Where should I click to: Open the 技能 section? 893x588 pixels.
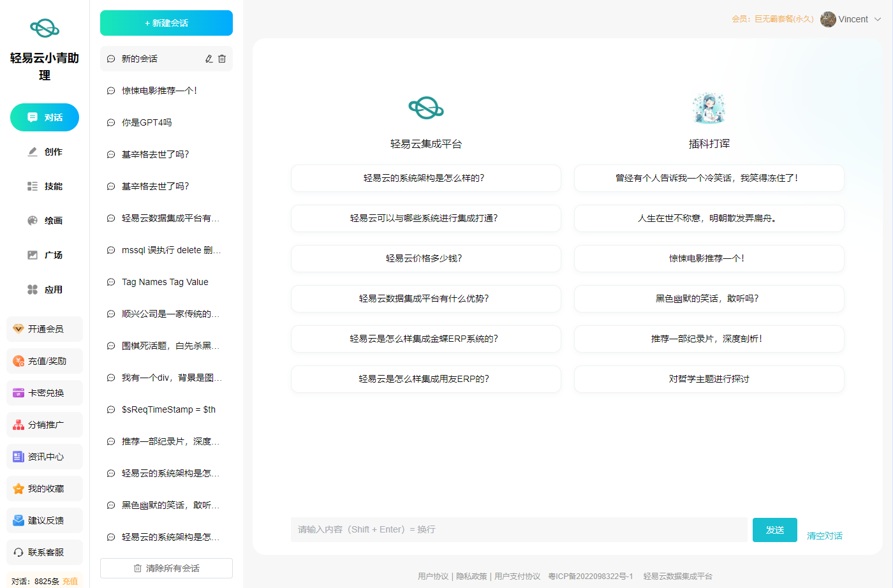[45, 186]
